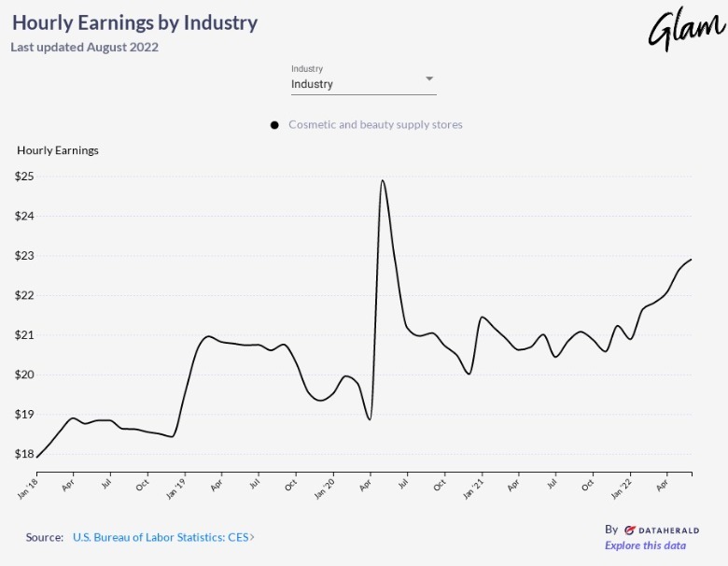Click the line's end point near $23

pyautogui.click(x=691, y=260)
